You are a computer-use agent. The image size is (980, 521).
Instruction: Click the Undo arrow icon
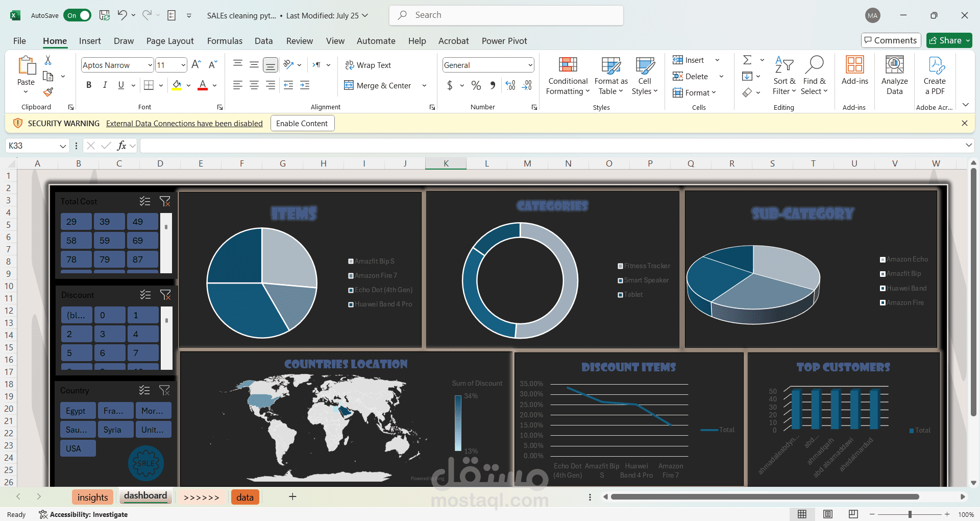[122, 15]
